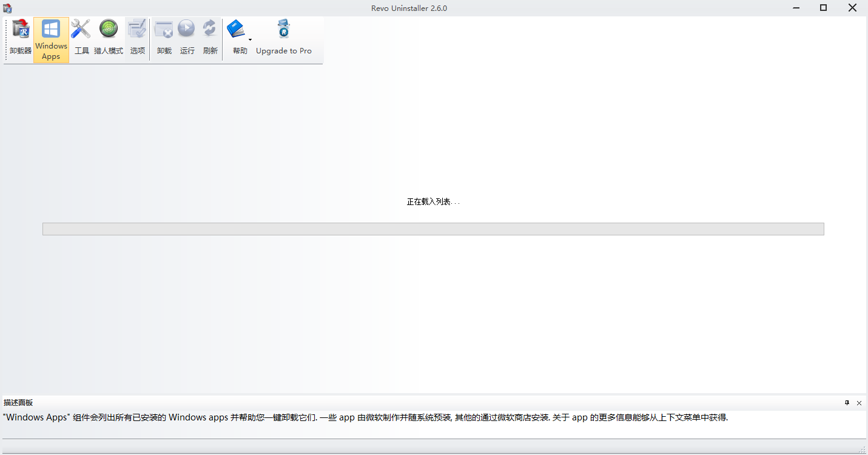
Task: Close the 描述面板 description panel
Action: 859,403
